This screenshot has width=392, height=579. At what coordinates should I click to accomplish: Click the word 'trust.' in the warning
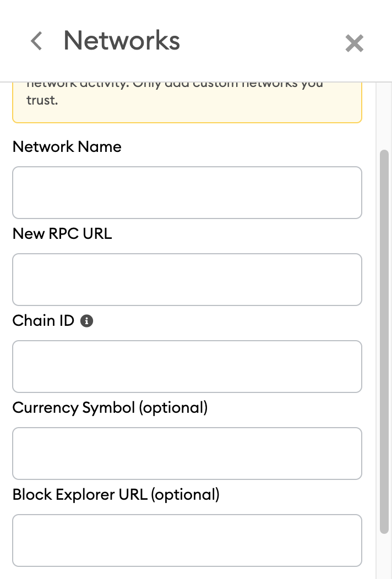(x=42, y=101)
